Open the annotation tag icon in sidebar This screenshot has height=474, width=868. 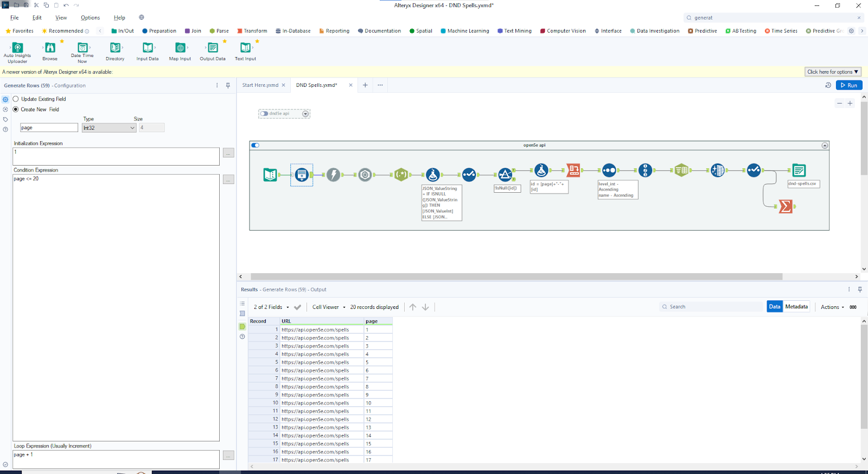coord(5,119)
